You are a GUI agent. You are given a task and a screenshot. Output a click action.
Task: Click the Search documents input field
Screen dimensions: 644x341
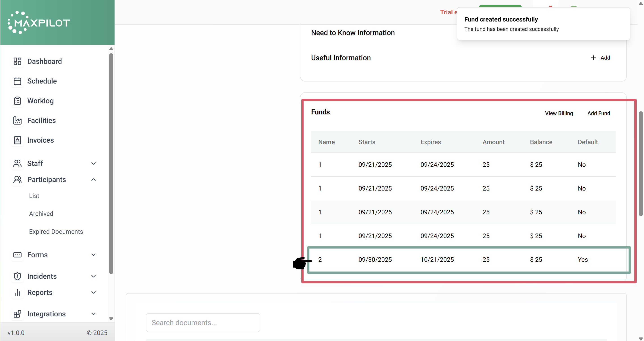pos(203,322)
